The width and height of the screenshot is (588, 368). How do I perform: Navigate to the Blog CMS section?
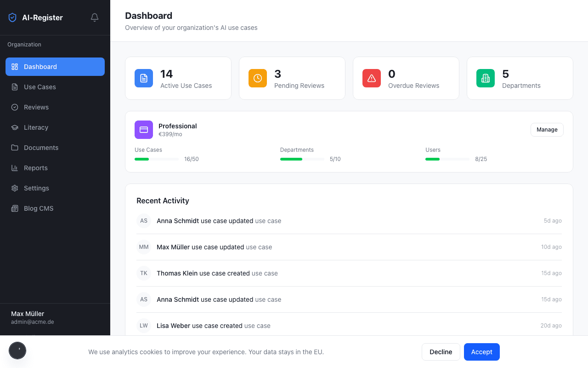[x=39, y=208]
